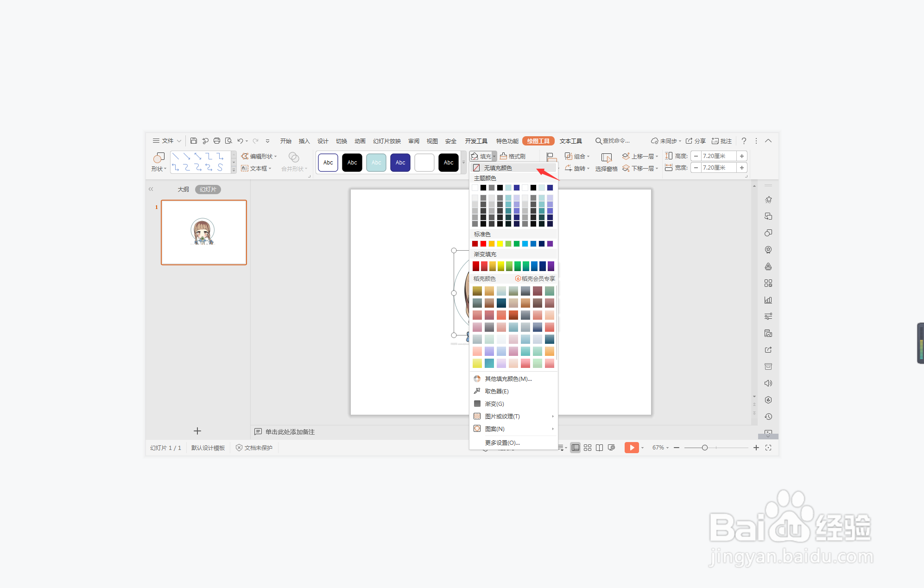Viewport: 924px width, 588px height.
Task: Click the search command box (查找命令)
Action: tap(613, 141)
